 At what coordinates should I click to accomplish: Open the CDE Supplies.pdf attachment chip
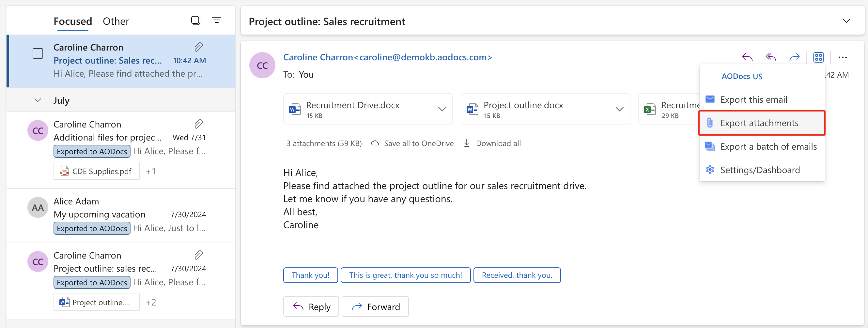(96, 171)
